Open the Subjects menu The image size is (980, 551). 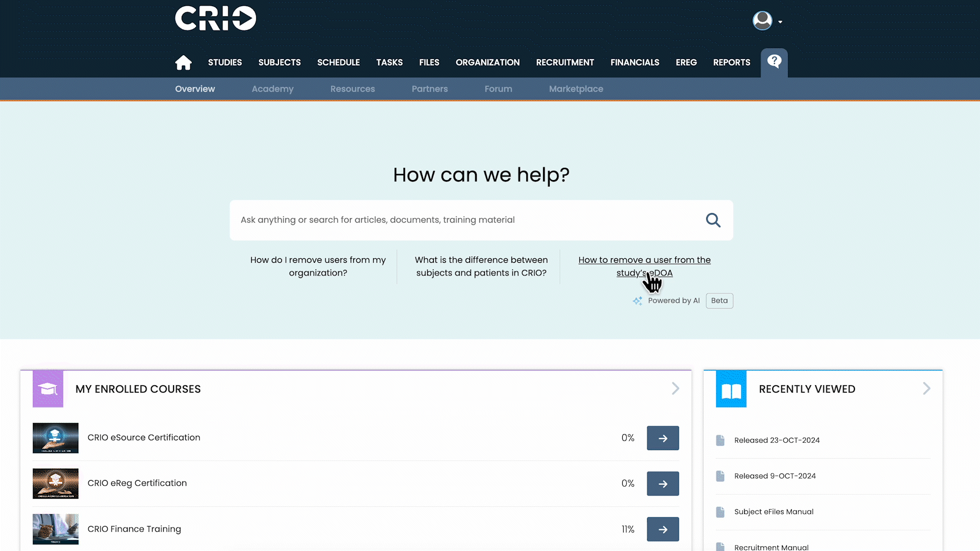(279, 62)
